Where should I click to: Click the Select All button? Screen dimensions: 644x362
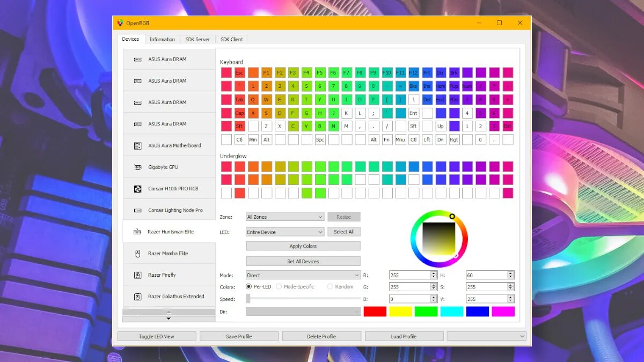(x=344, y=232)
